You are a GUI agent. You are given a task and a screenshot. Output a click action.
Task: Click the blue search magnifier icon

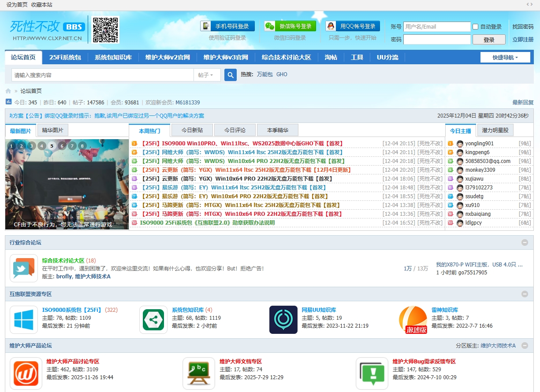tap(230, 75)
